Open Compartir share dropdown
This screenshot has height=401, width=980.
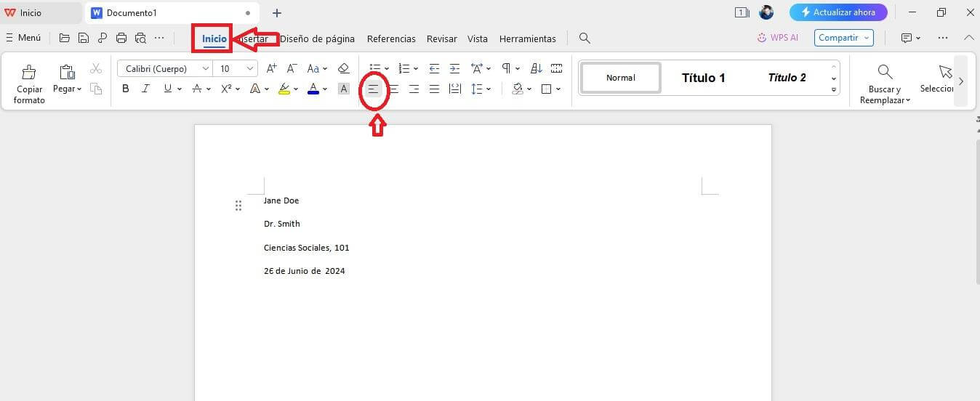844,38
